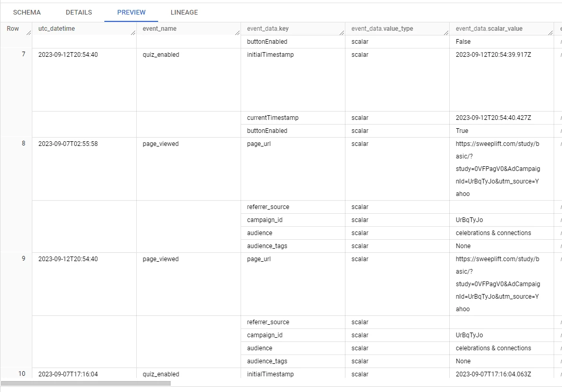Click the event_name column resize handle
This screenshot has height=392, width=562.
[237, 33]
